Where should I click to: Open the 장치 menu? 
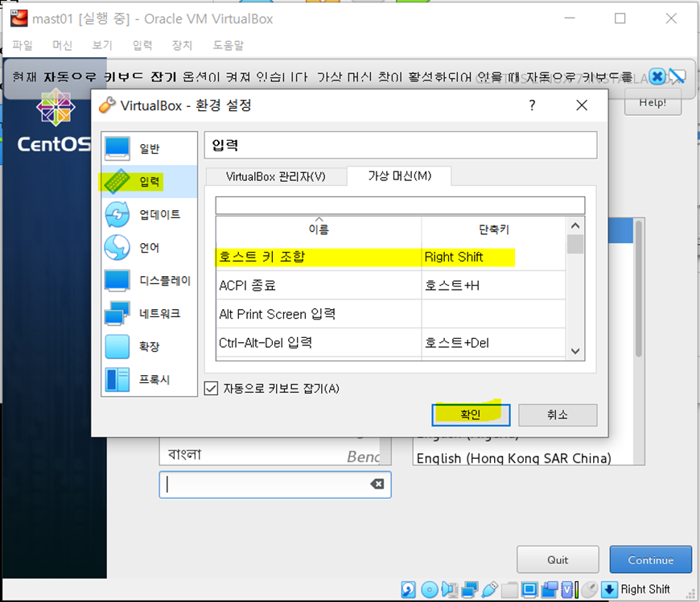coord(182,45)
